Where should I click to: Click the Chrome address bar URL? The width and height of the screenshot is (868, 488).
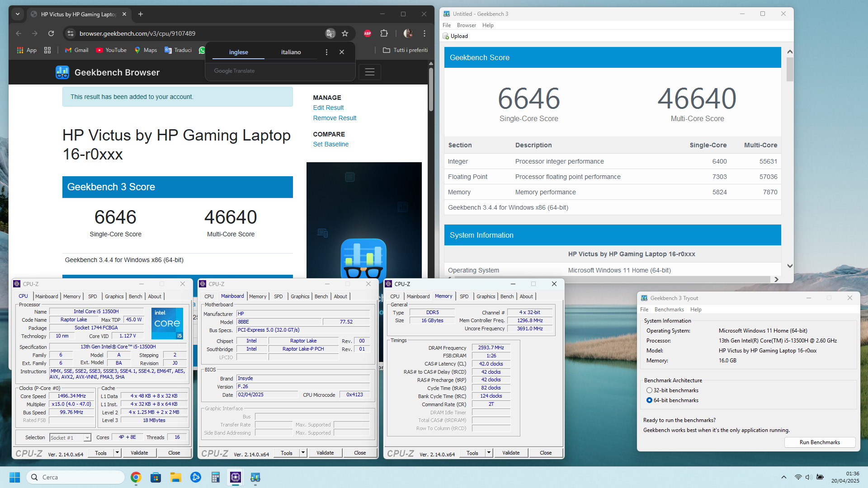[137, 33]
